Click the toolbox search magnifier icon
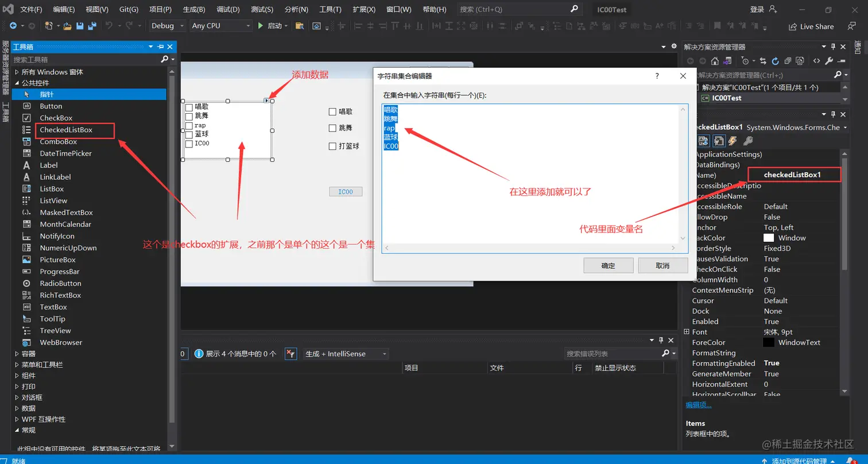The image size is (868, 464). point(165,59)
